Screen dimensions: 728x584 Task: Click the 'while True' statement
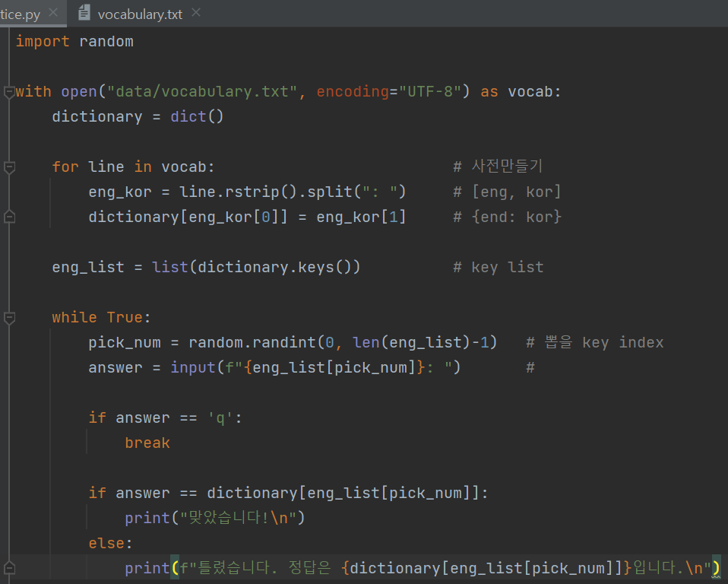101,317
